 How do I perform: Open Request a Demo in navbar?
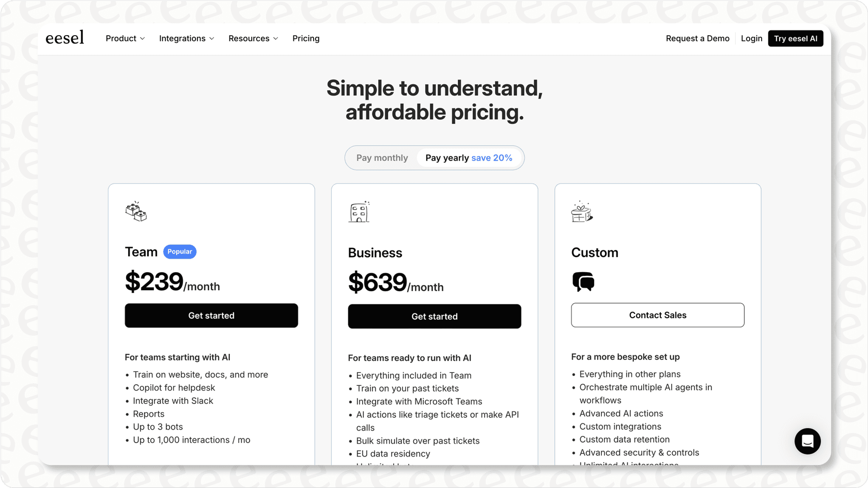[x=698, y=39]
